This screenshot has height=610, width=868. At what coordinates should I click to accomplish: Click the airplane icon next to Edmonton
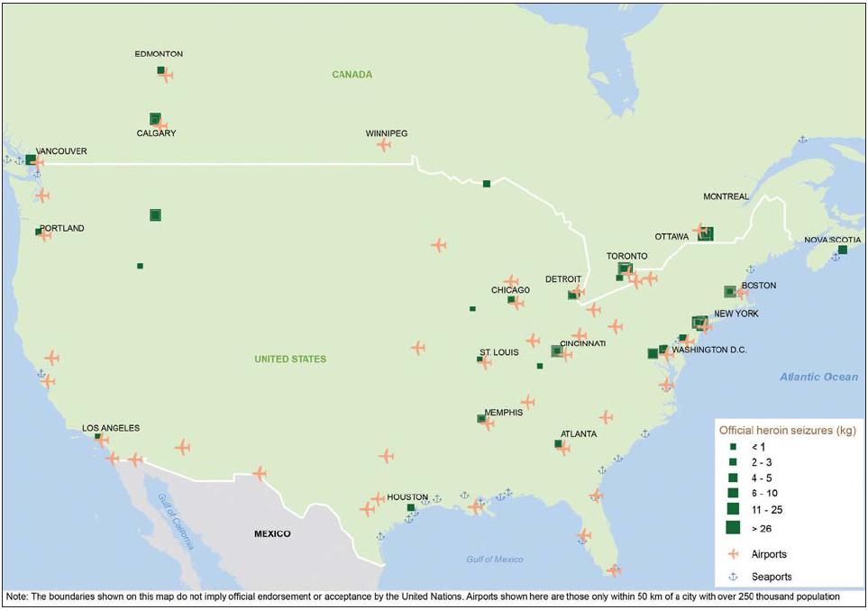click(x=166, y=75)
